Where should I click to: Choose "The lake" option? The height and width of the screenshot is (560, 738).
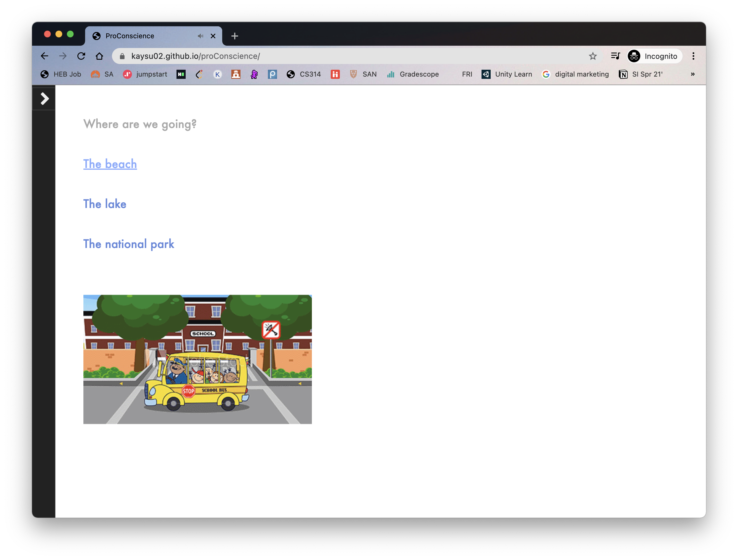(x=105, y=204)
